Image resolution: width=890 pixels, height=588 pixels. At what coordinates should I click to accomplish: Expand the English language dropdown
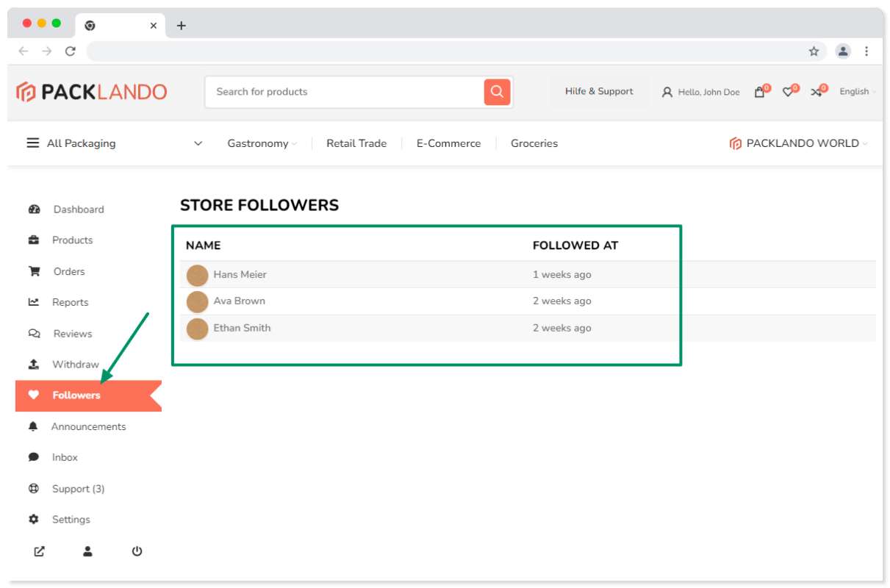(x=857, y=92)
